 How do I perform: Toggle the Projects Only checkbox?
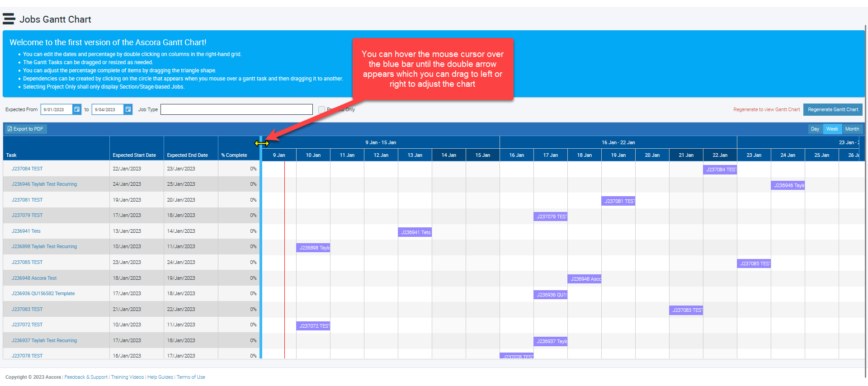coord(321,109)
